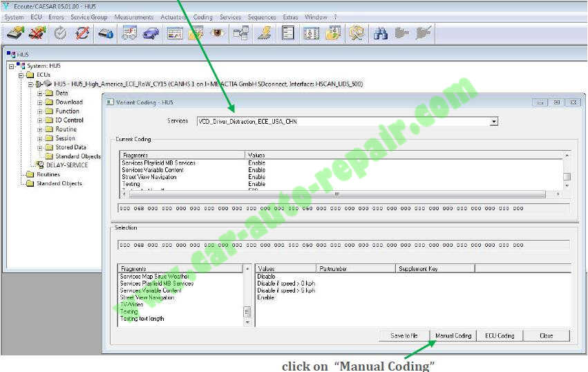Open the ECU information icon with blue i

[106, 34]
